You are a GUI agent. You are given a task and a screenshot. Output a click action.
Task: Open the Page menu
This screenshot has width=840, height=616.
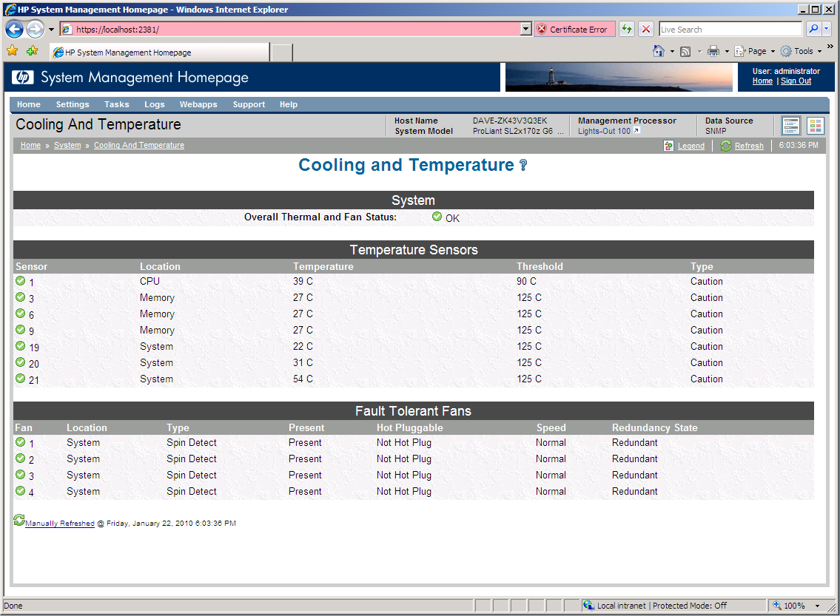(755, 51)
